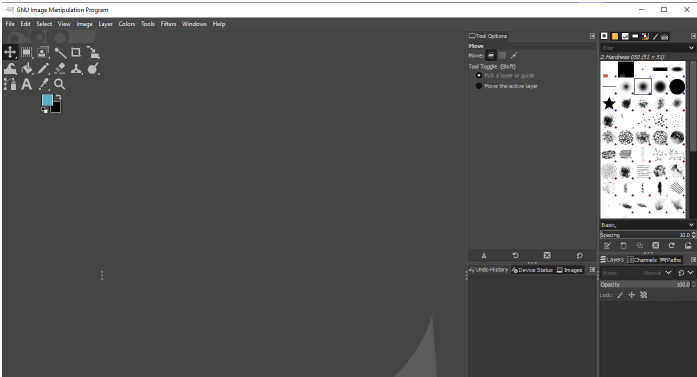Toggle lock pixels brush icon
The image size is (697, 377).
coord(620,295)
